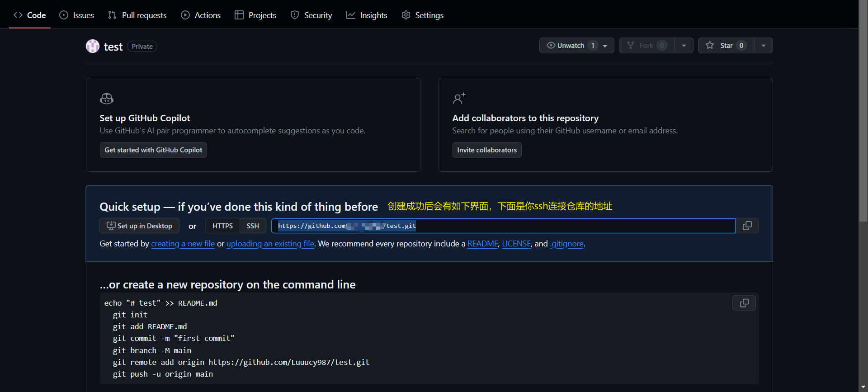The width and height of the screenshot is (868, 392).
Task: Expand the Star lists dropdown arrow
Action: pos(764,45)
